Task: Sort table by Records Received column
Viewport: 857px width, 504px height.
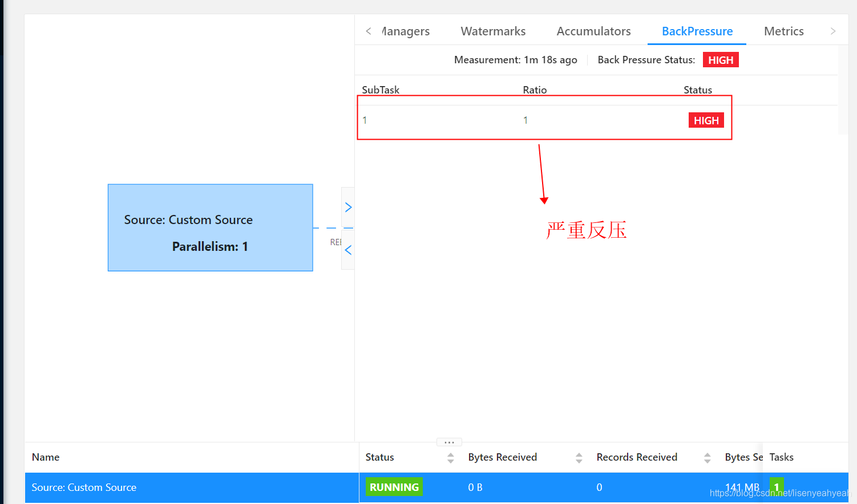Action: 708,458
